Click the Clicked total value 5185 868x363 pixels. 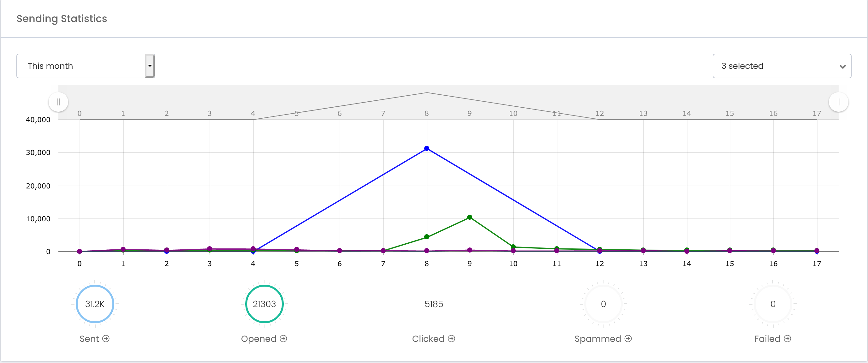pos(434,304)
